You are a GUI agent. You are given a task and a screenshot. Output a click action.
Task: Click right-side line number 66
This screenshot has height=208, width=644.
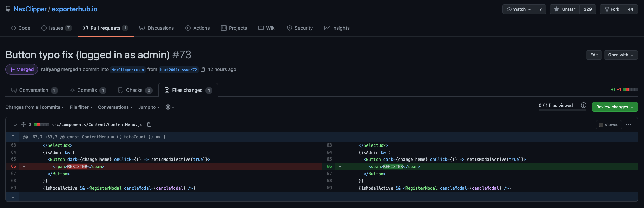click(x=329, y=166)
